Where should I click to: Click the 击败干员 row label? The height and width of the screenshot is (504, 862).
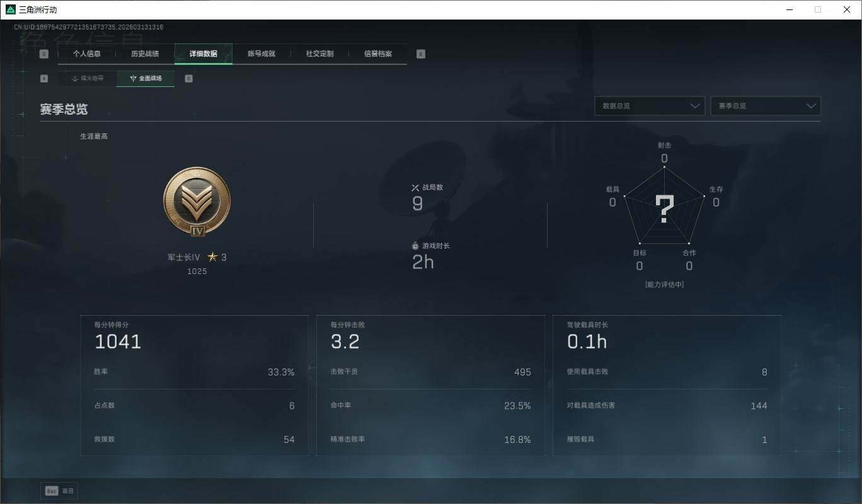pyautogui.click(x=344, y=372)
